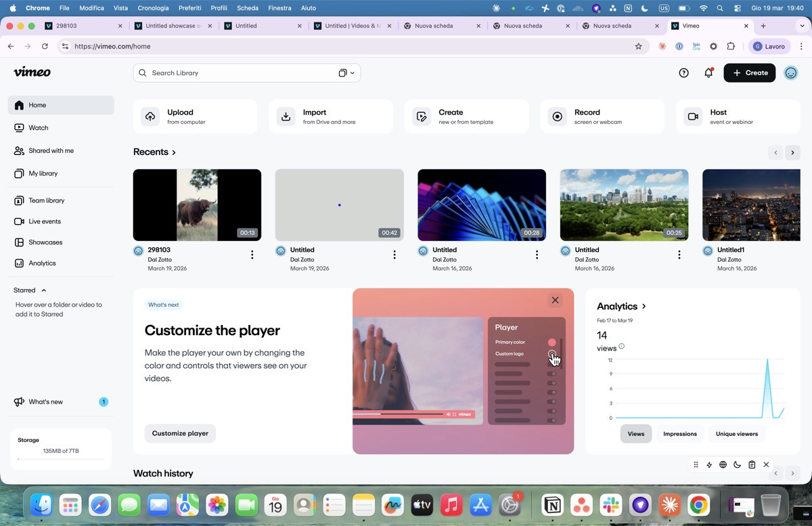Open What's new in the sidebar
The image size is (812, 526).
[x=61, y=402]
